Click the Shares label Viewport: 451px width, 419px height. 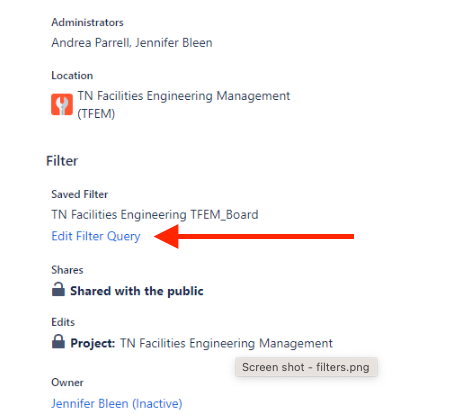click(x=67, y=270)
